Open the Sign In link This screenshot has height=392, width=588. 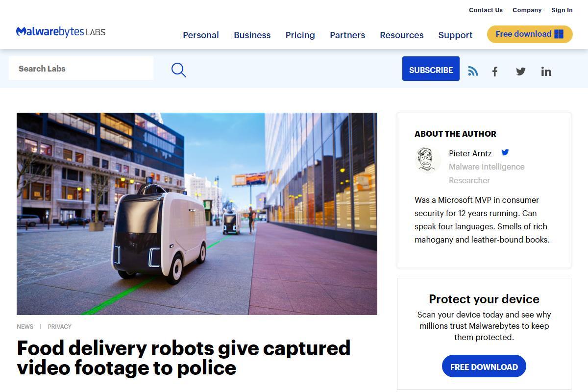pos(562,10)
